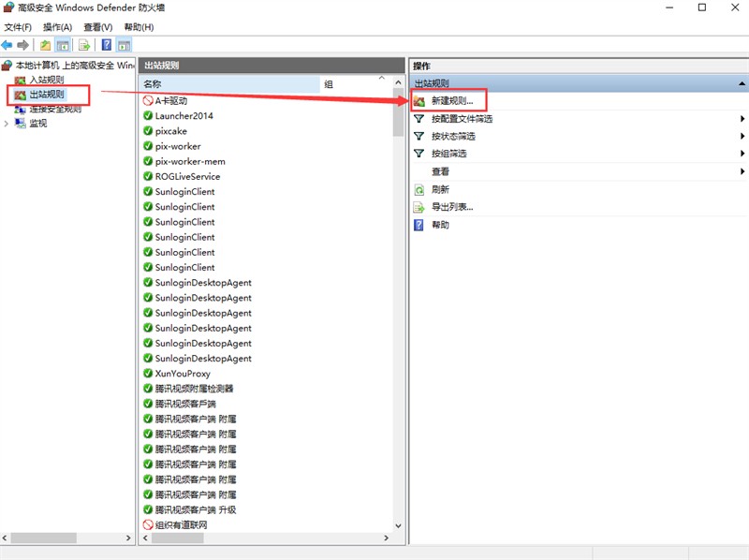The height and width of the screenshot is (560, 749).
Task: Click the export list toolbar icon
Action: coord(84,45)
